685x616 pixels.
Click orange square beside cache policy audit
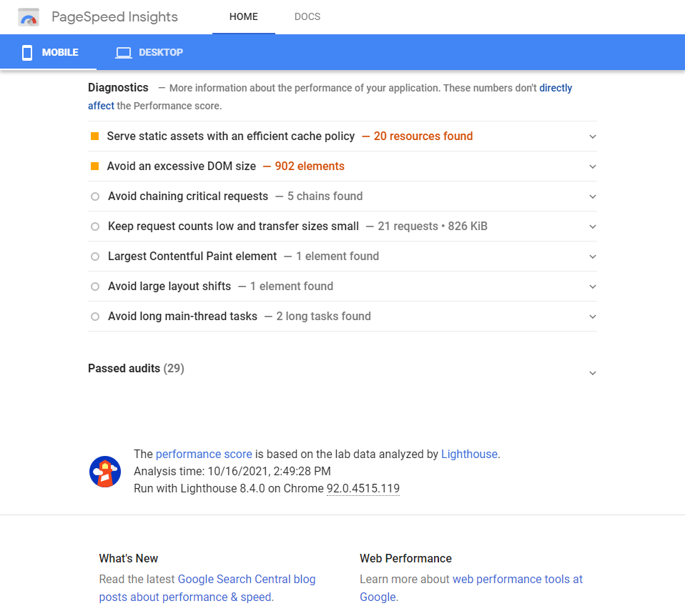(x=94, y=136)
